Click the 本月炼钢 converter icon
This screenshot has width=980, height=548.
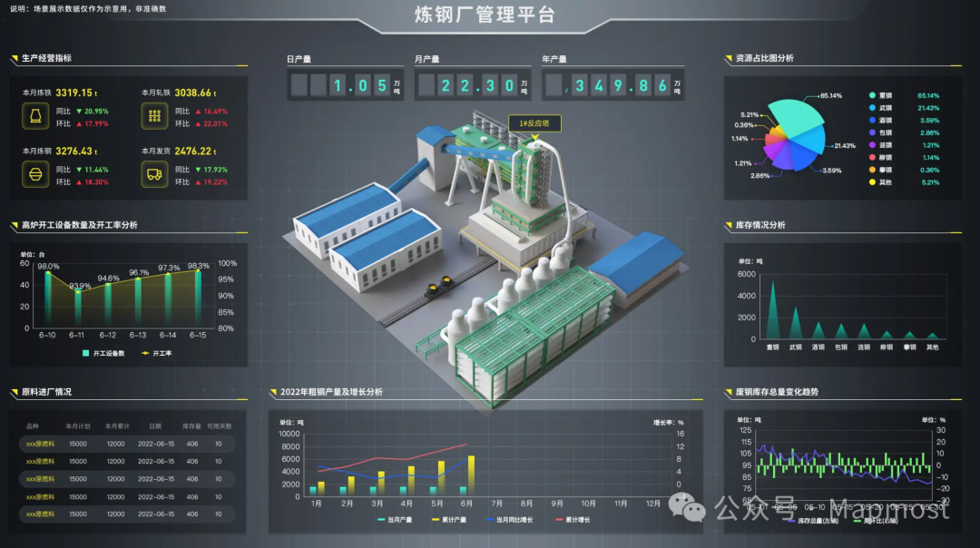(35, 174)
